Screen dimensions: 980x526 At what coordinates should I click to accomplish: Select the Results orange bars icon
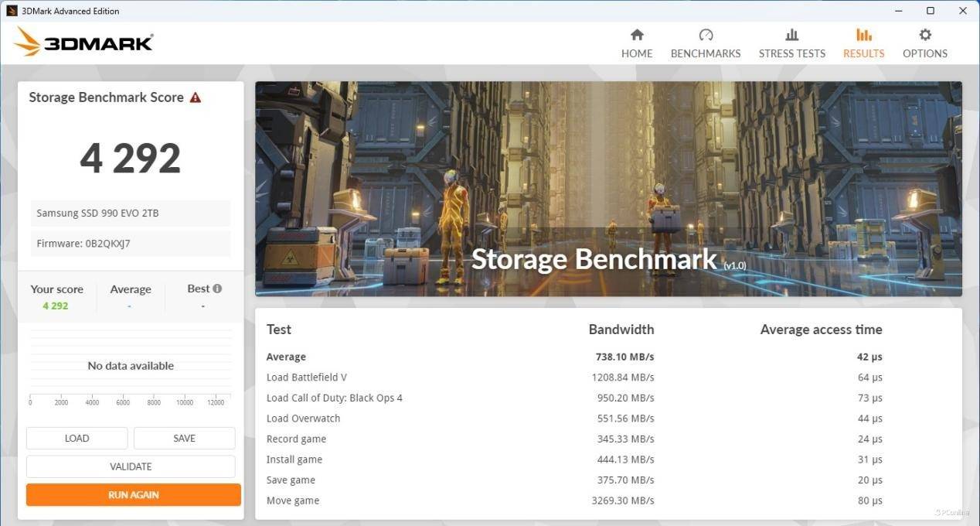click(863, 35)
